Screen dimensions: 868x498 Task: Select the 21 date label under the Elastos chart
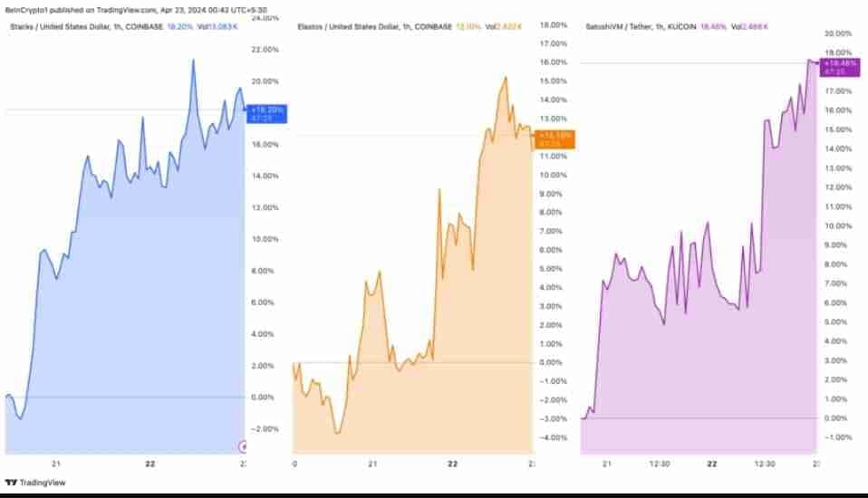(372, 463)
